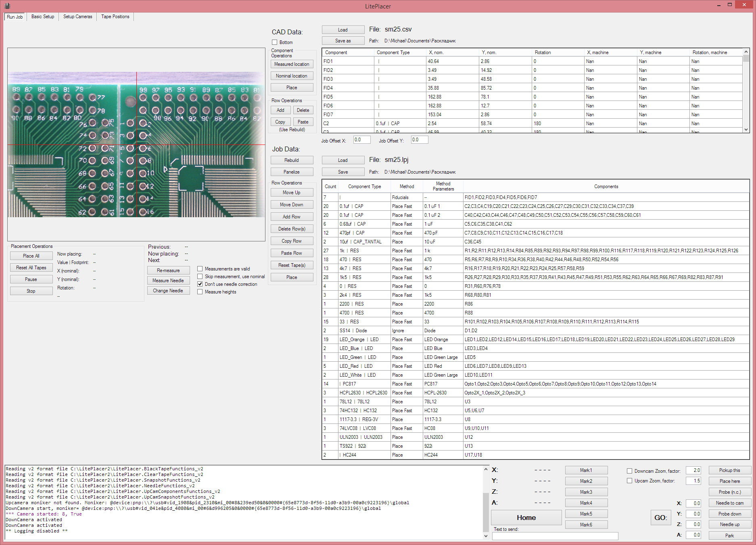Pause the placement operation

tap(31, 279)
